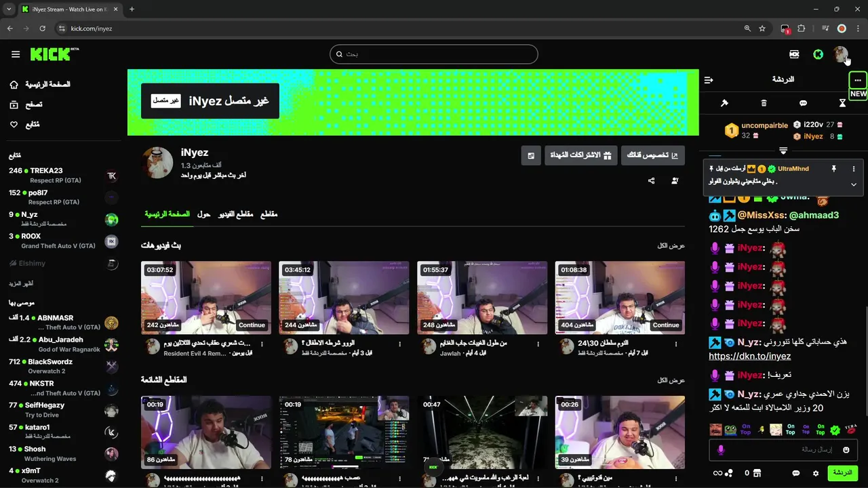Open chat settings gear icon
This screenshot has width=868, height=488.
[816, 473]
